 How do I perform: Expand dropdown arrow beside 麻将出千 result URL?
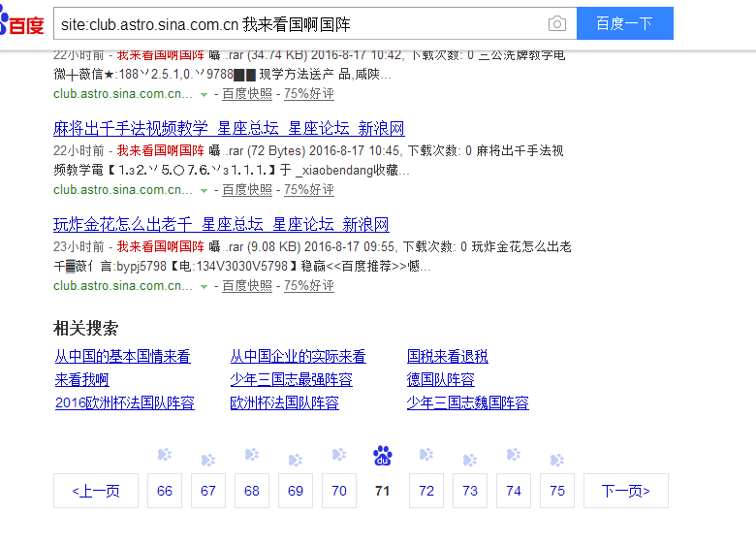(204, 190)
